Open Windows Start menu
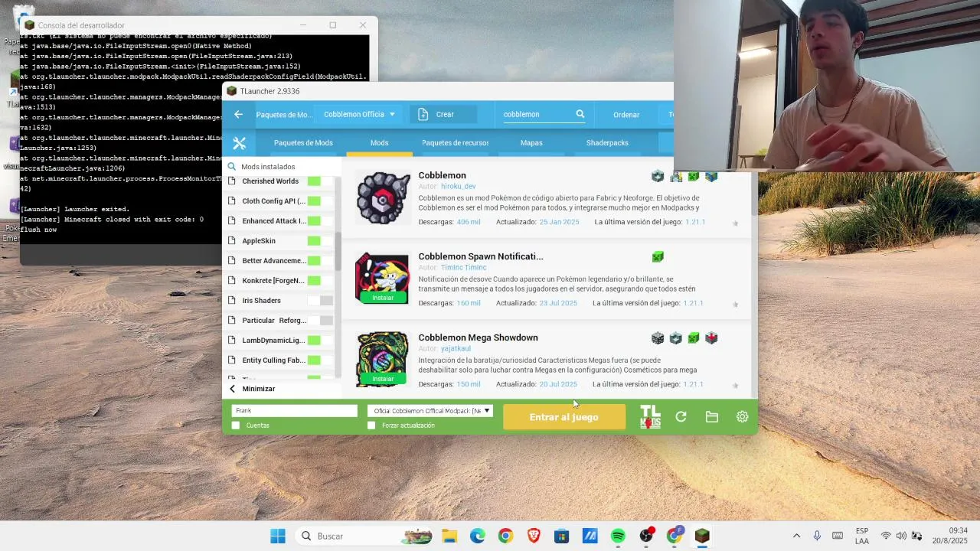Image resolution: width=980 pixels, height=551 pixels. pyautogui.click(x=278, y=536)
